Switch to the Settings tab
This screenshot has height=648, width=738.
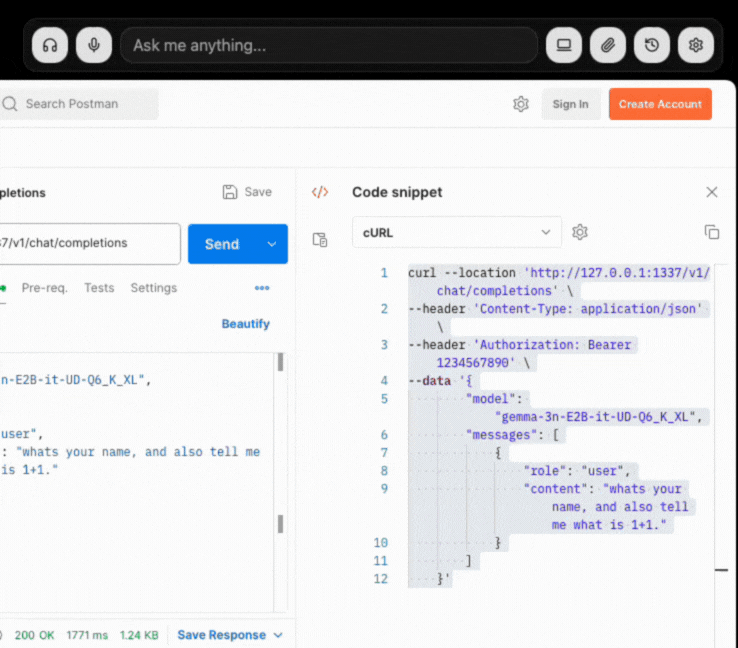pos(153,288)
